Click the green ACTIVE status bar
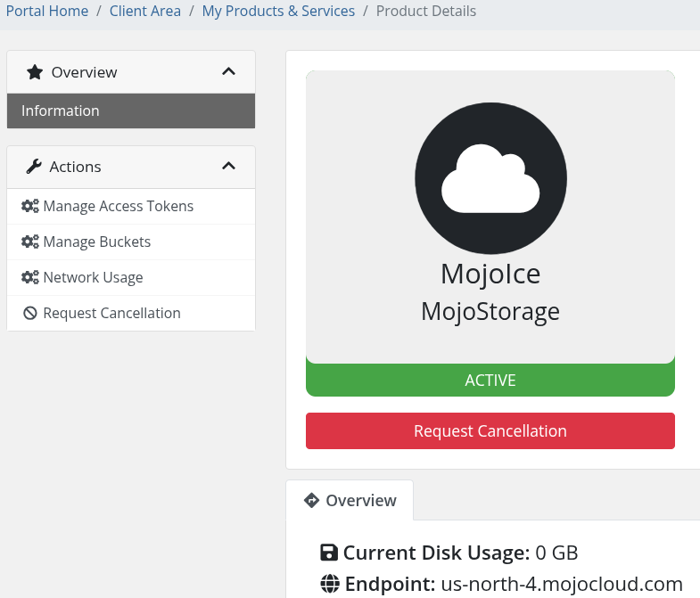This screenshot has height=598, width=700. click(490, 381)
